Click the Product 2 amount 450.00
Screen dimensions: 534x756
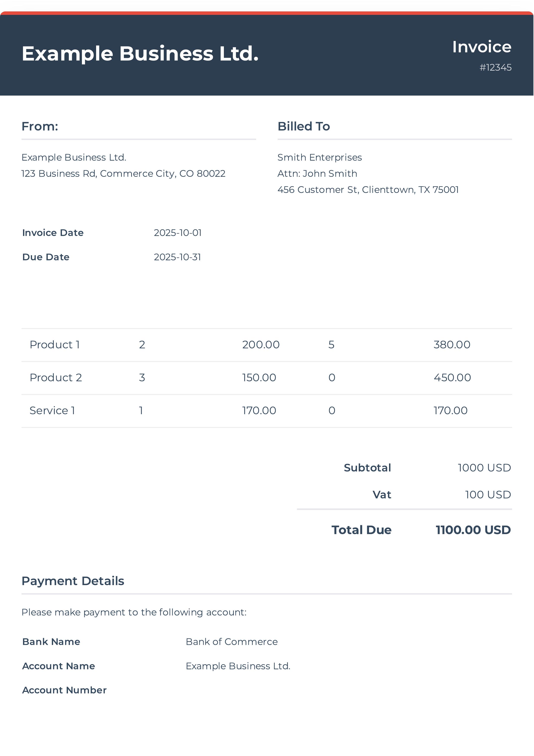point(452,378)
